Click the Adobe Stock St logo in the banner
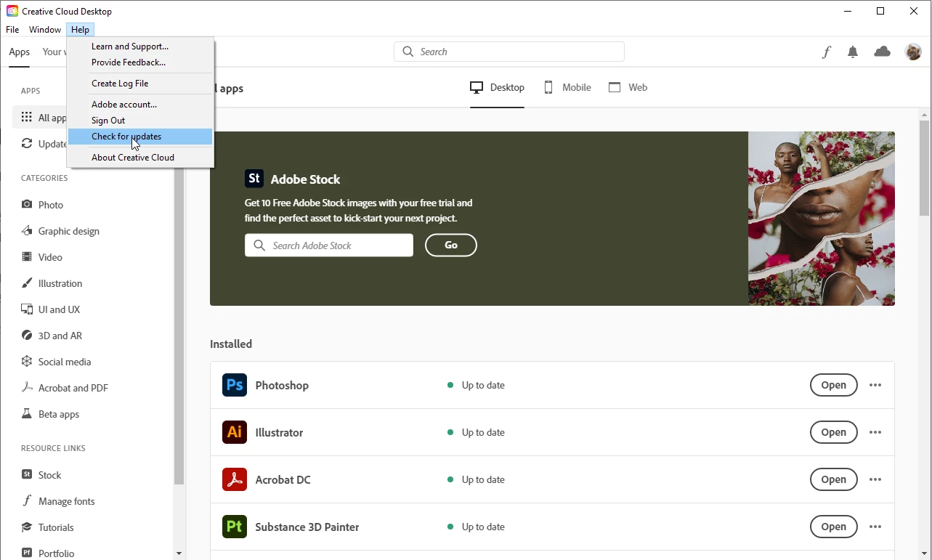The width and height of the screenshot is (932, 560). 254,179
